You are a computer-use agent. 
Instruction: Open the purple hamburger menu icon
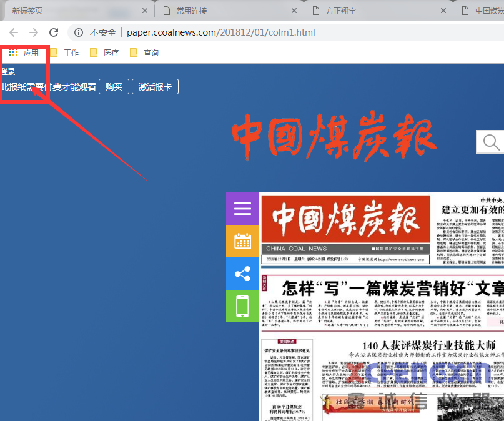pos(242,209)
